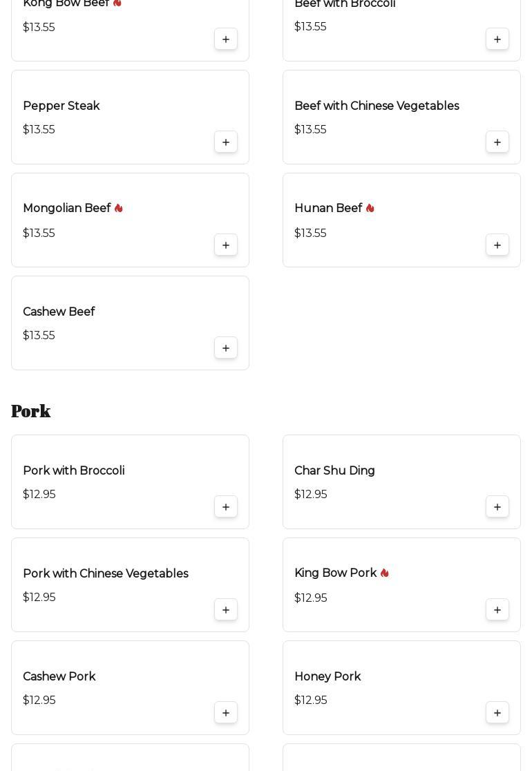
Task: Add Char Shu Ding to cart
Action: [497, 507]
